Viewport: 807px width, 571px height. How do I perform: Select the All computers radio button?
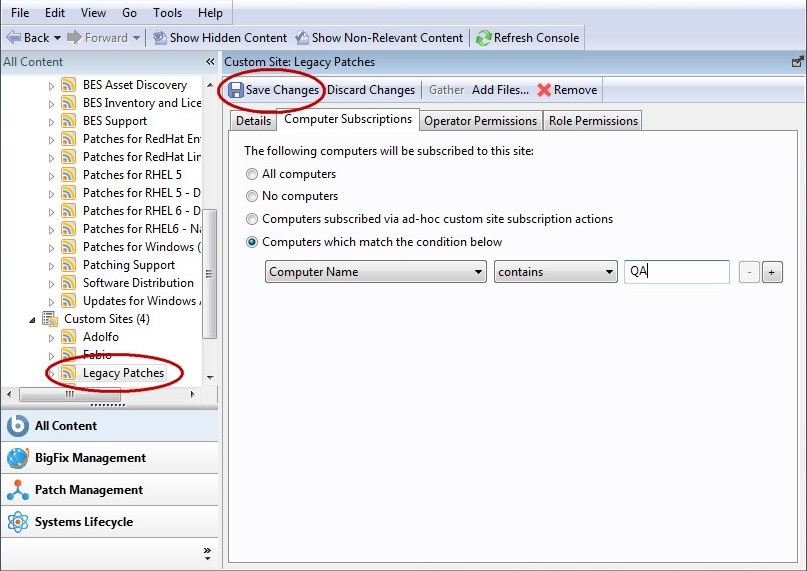252,174
